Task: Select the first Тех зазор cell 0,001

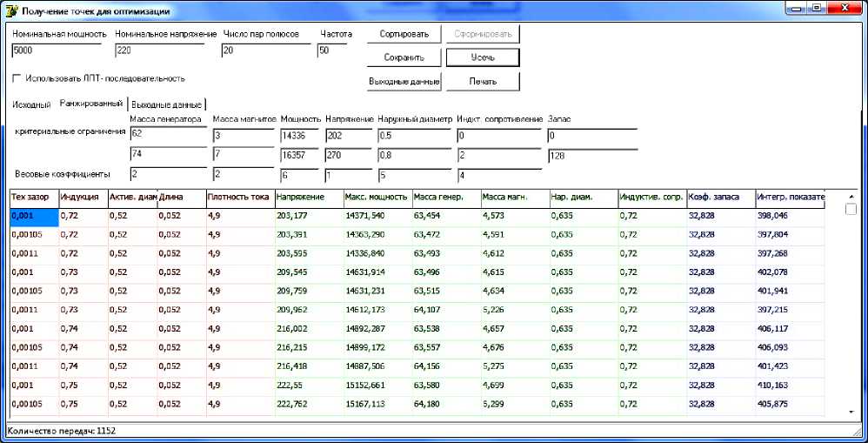Action: click(x=33, y=214)
